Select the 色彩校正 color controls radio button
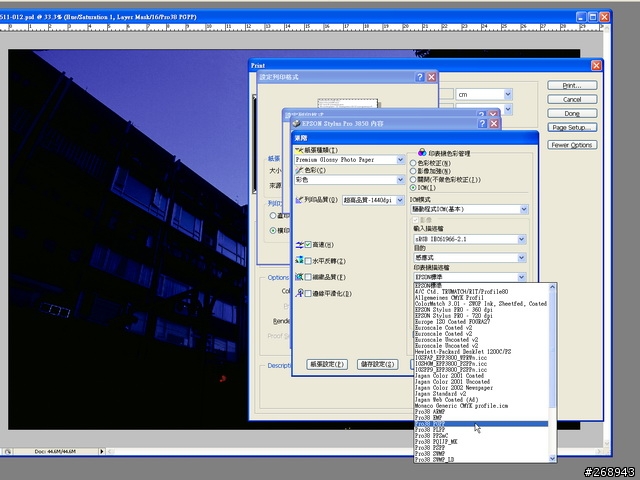This screenshot has width=640, height=480. pos(413,163)
